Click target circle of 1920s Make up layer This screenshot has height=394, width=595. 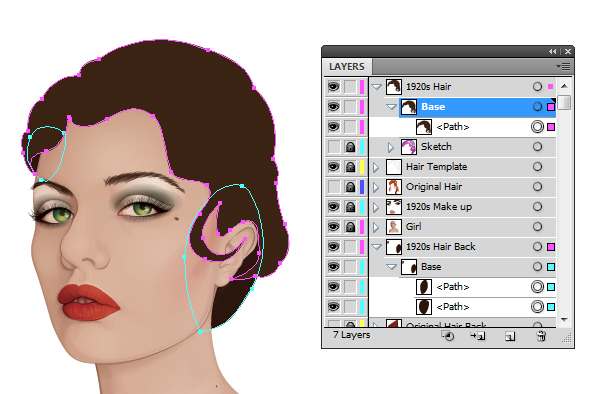click(537, 207)
